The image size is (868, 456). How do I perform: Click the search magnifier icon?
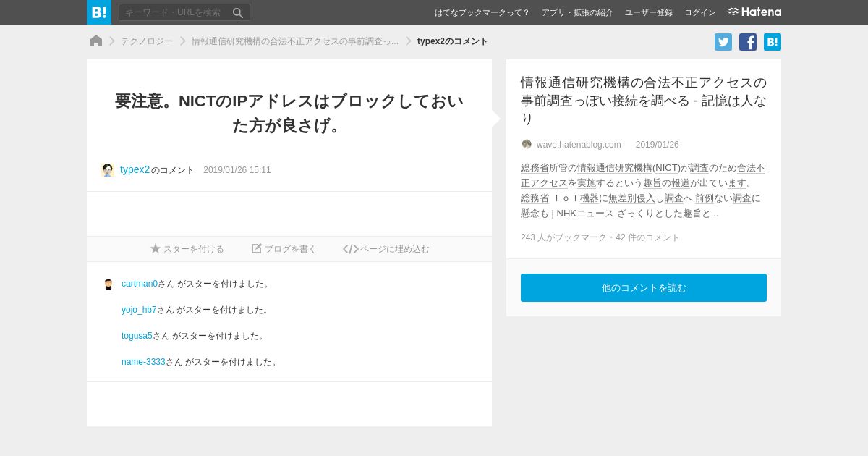point(238,13)
